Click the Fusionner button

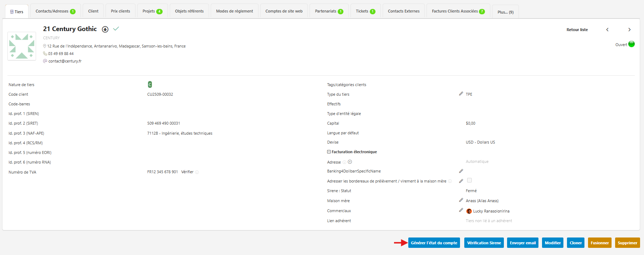pos(600,243)
